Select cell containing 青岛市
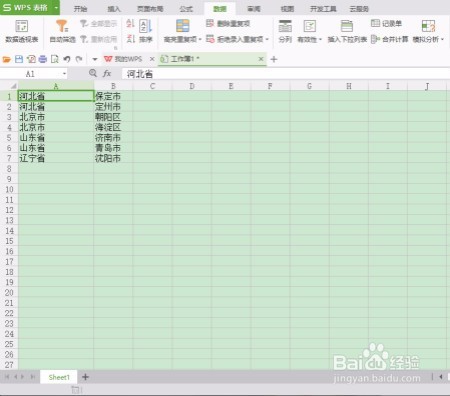450x396 pixels. pos(113,148)
